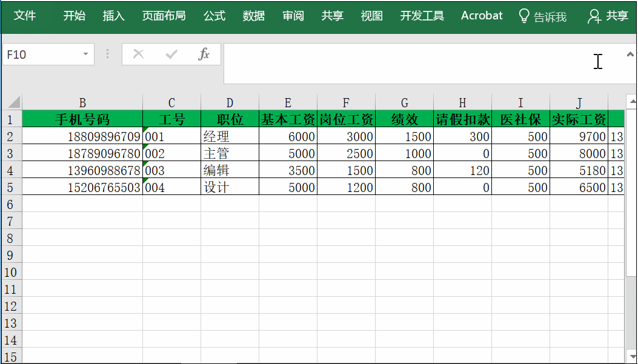Click the cell with value 9700
This screenshot has width=638, height=364.
coord(579,136)
